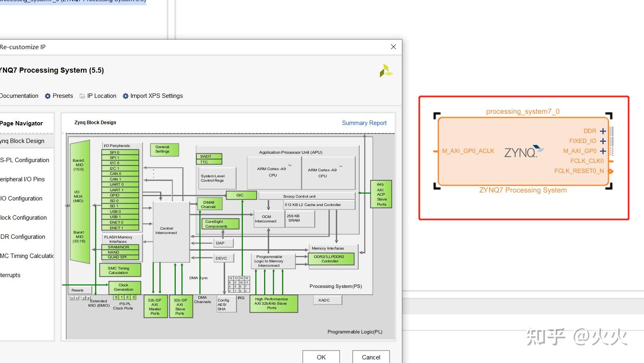Select the General Settings block in the diagram
Screen dimensions: 644x363
point(164,149)
